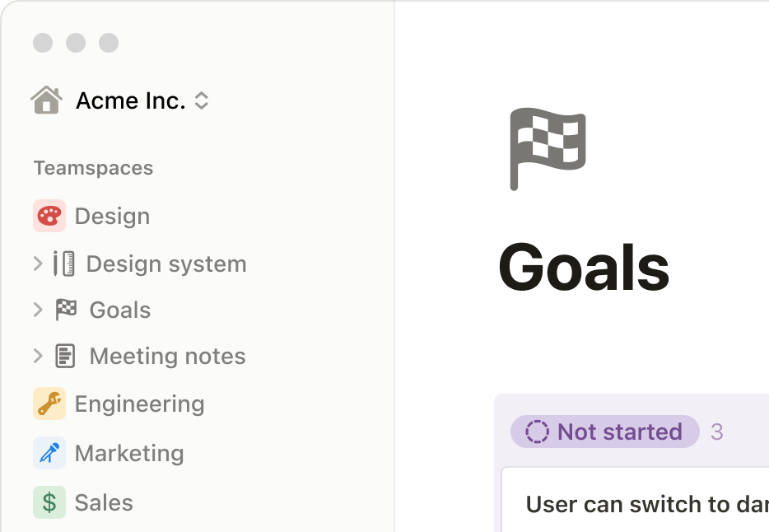Click the Teamspaces section header
Screen dimensions: 769x532
[x=93, y=168]
